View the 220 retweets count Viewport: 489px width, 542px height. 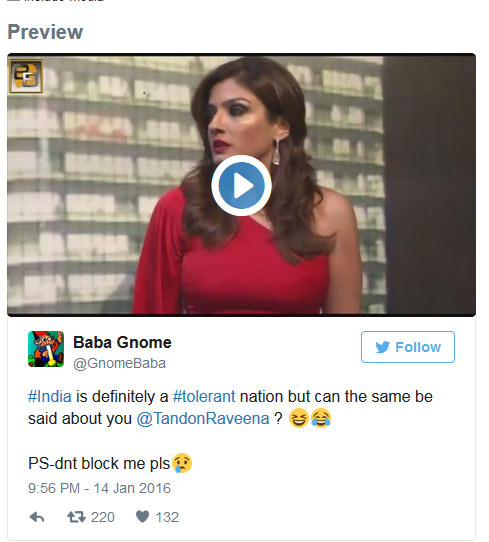click(x=103, y=517)
